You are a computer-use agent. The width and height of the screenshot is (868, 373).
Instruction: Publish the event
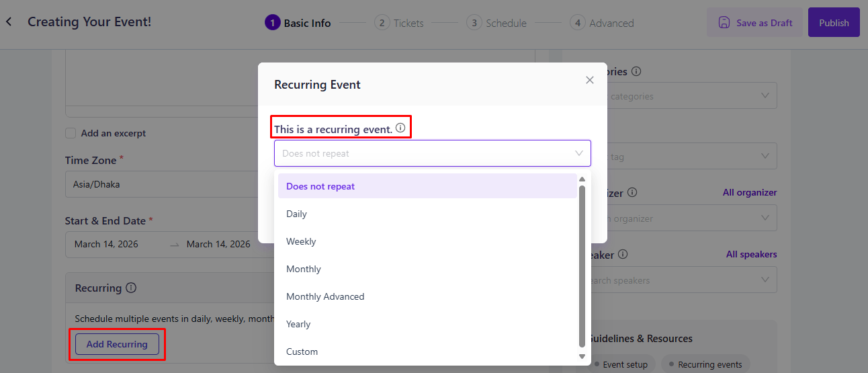pyautogui.click(x=834, y=23)
